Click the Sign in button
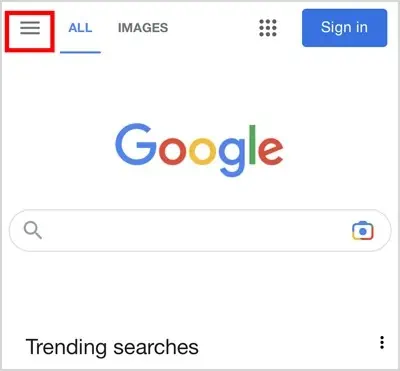Viewport: 400px width, 371px height. click(x=345, y=28)
